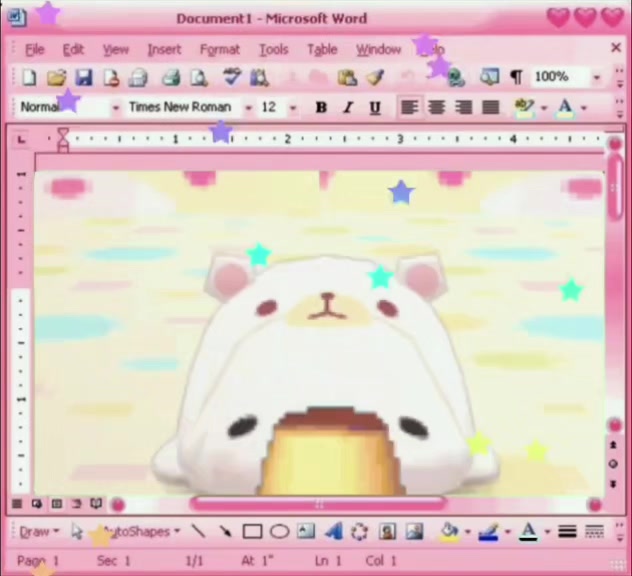Click the Print icon
Image resolution: width=632 pixels, height=576 pixels.
tap(170, 77)
